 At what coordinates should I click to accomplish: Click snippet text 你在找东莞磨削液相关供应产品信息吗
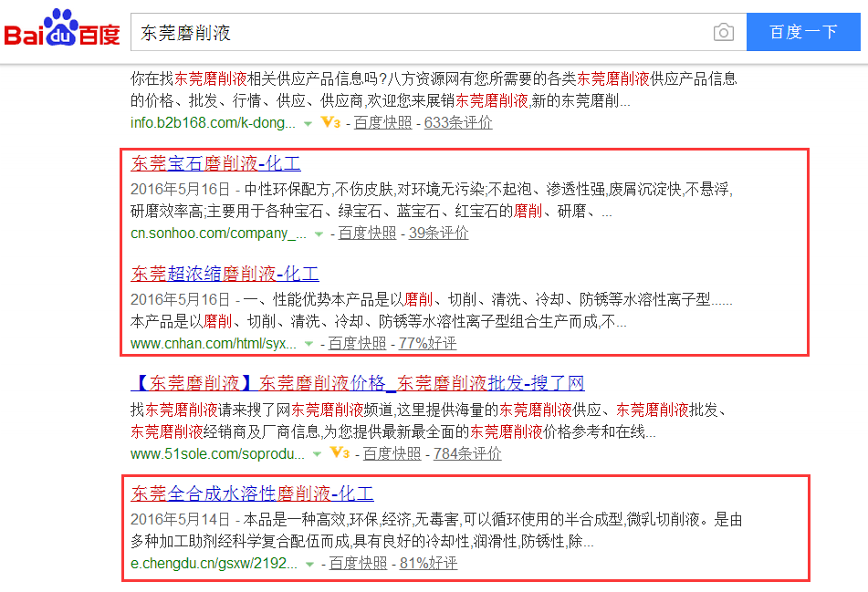258,78
